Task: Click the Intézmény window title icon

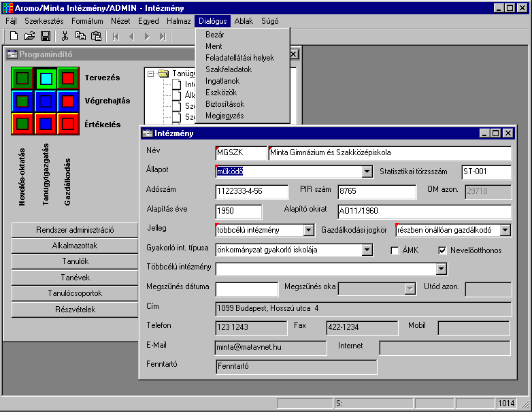Action: click(x=147, y=133)
